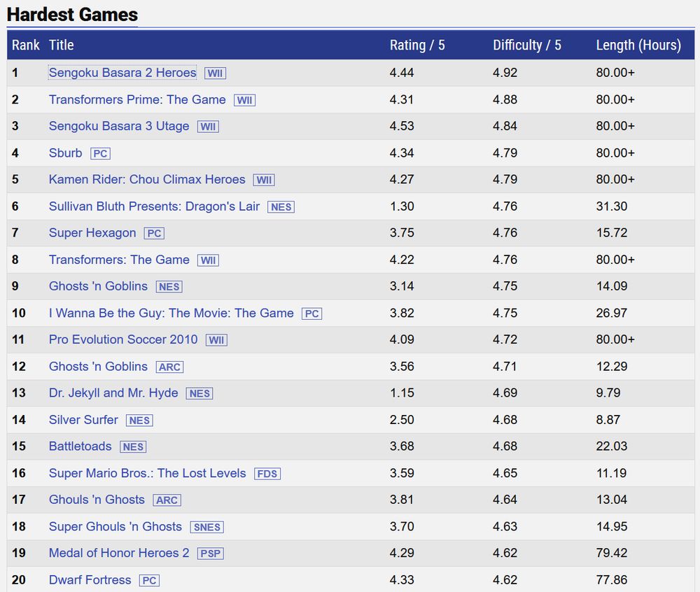Select length value 15.72 for Super Hexagon

tap(612, 233)
